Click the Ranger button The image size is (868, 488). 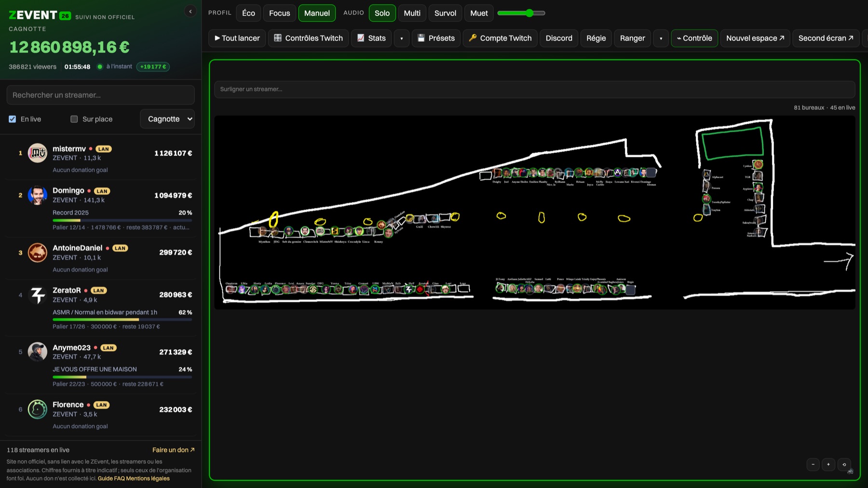click(632, 38)
